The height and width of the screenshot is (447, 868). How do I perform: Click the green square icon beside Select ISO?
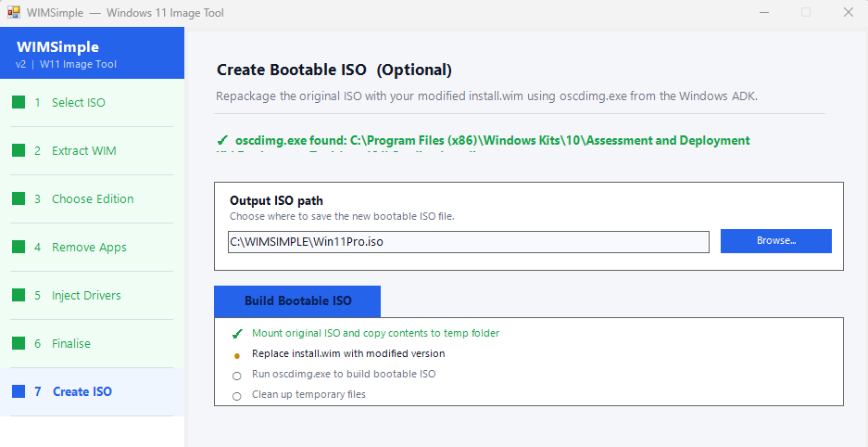(19, 102)
